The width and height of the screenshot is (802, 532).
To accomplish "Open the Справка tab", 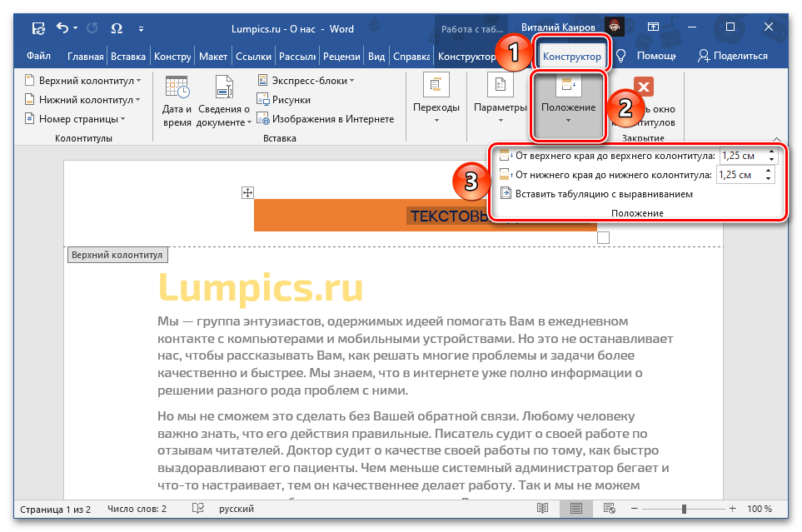I will (411, 57).
